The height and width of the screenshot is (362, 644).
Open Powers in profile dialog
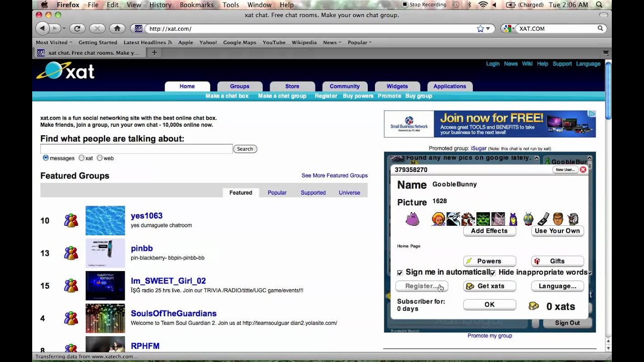pyautogui.click(x=490, y=261)
